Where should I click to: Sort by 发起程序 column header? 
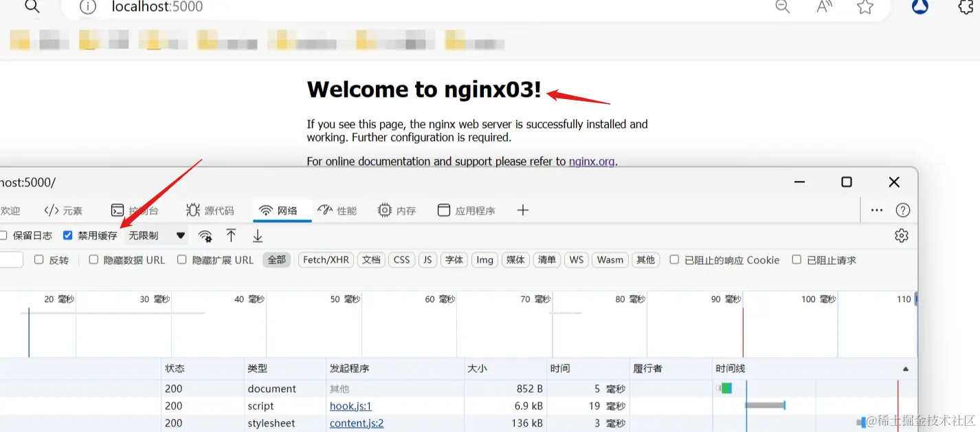[395, 368]
